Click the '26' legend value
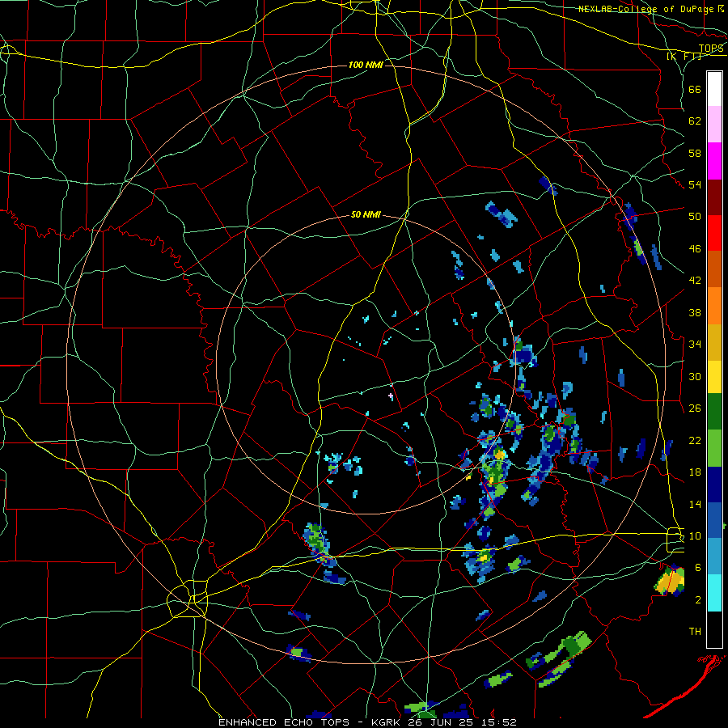 (695, 408)
